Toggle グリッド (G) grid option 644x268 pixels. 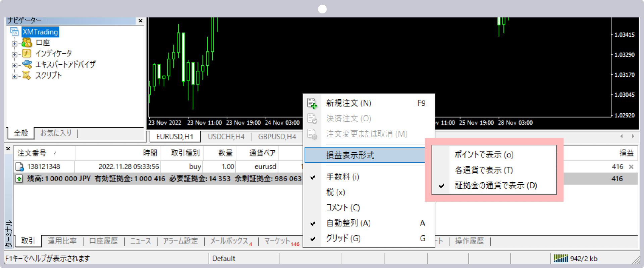click(x=369, y=239)
